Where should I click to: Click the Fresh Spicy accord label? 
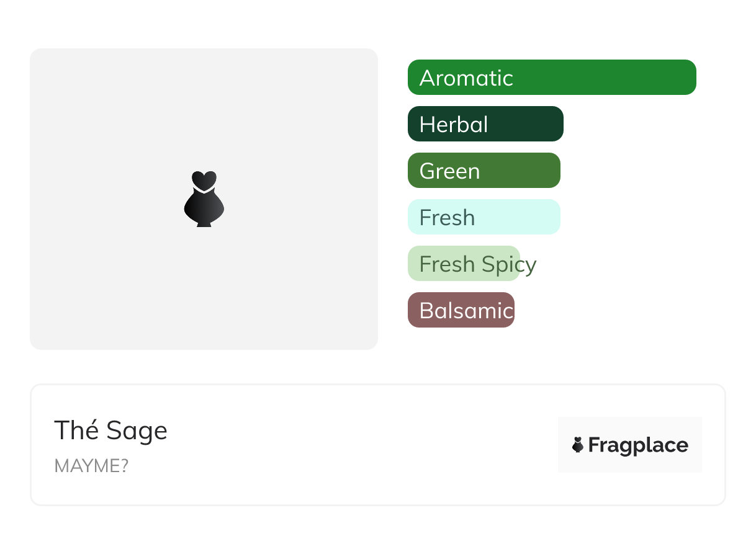click(477, 264)
